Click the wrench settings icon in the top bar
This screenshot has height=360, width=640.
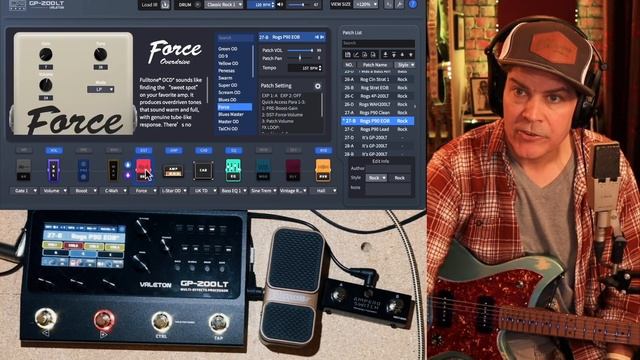400,4
